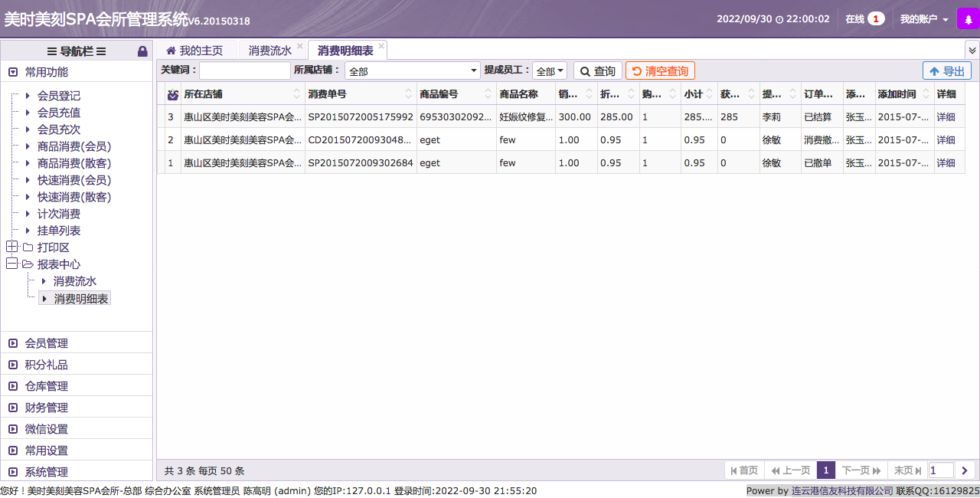Click the sort arrows on 所在店铺 column

[x=297, y=94]
